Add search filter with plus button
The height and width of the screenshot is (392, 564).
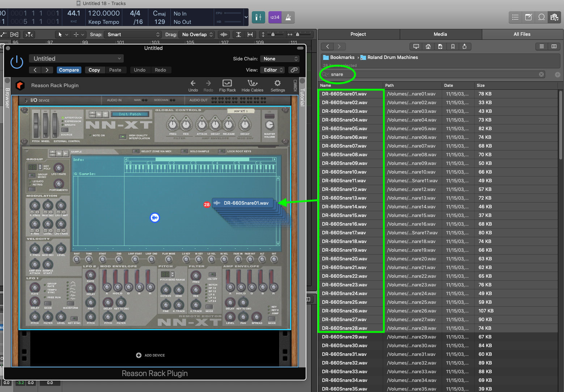[557, 74]
